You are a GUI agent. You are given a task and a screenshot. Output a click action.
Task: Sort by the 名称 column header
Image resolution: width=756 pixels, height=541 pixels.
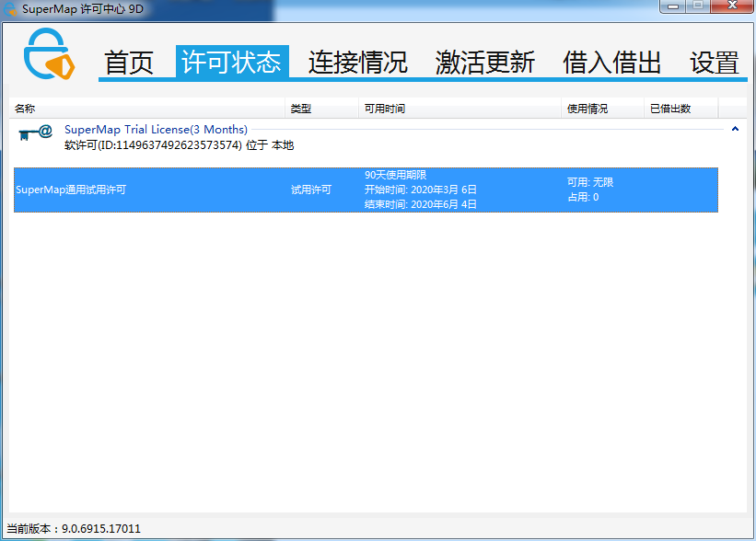click(147, 109)
